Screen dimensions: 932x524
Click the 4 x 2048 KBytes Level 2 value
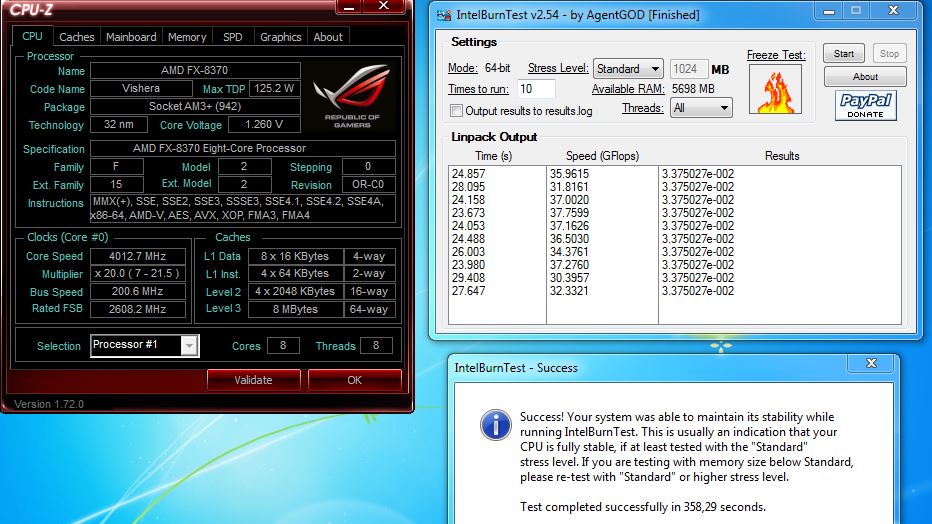coord(295,292)
